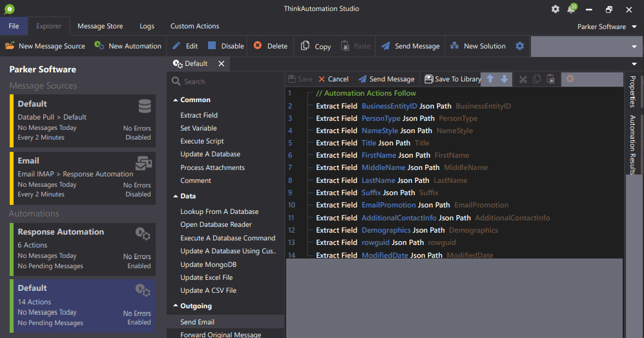Click the Cut scissors icon in editor toolbar

coord(523,79)
